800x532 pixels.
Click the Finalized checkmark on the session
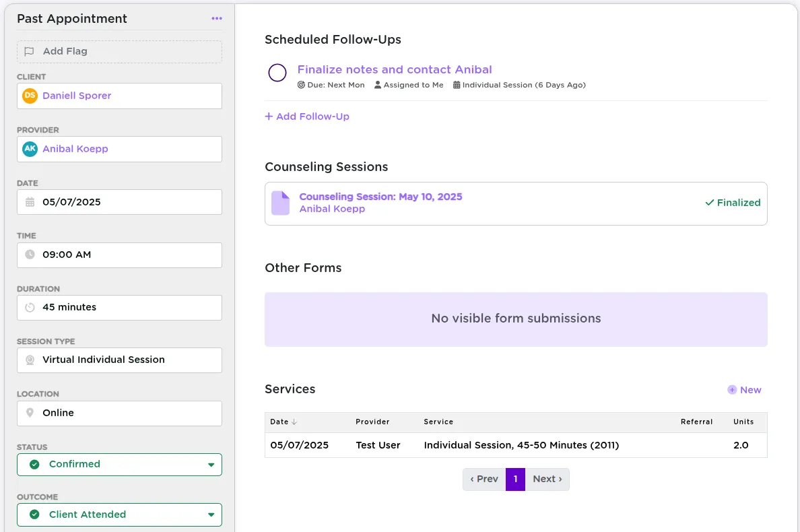coord(710,202)
